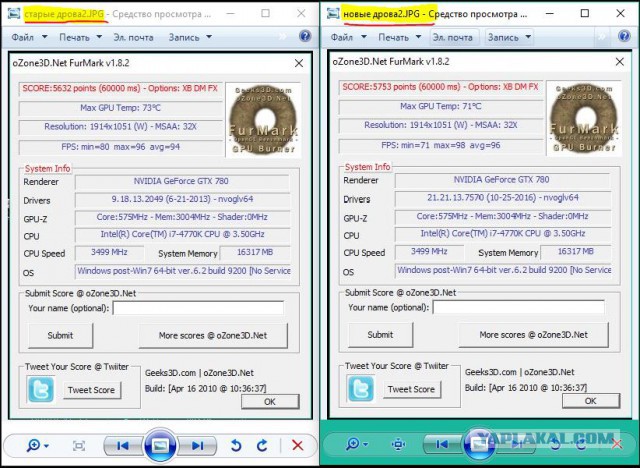
Task: Click More scores @ oZone3D.Net under score 5632
Action: coord(213,335)
